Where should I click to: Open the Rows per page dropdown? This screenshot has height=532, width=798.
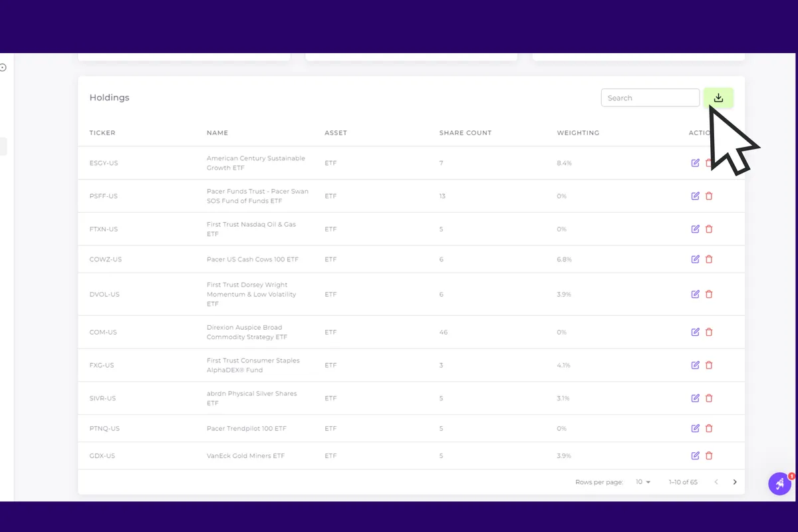[x=642, y=481]
